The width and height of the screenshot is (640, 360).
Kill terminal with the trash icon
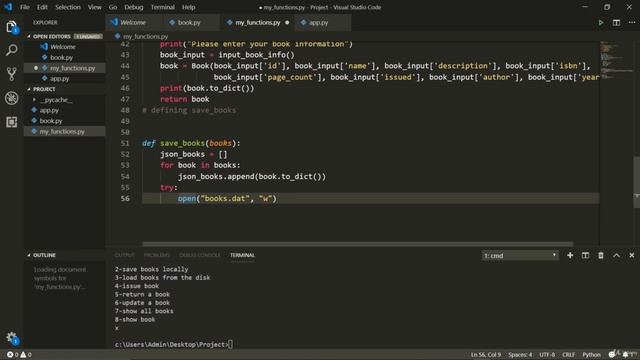point(601,255)
